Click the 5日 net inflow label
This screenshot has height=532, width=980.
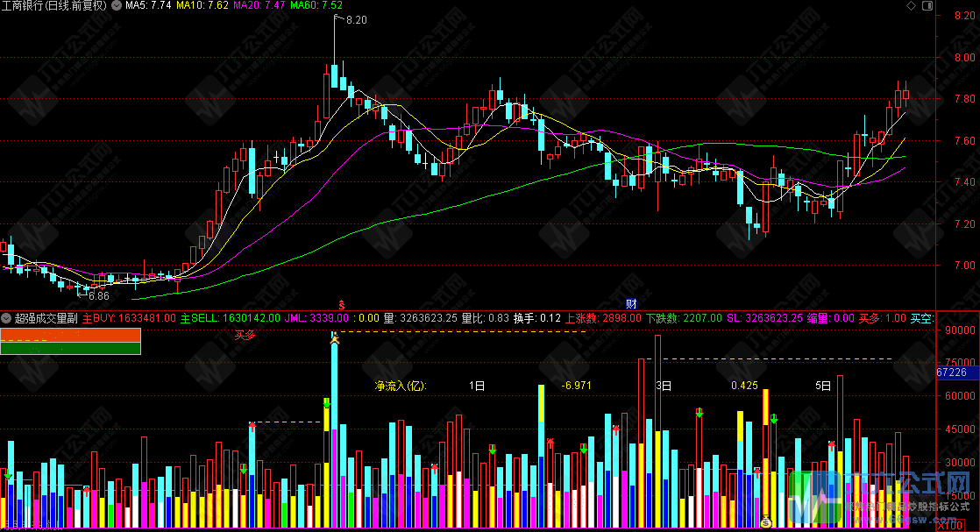(x=823, y=386)
